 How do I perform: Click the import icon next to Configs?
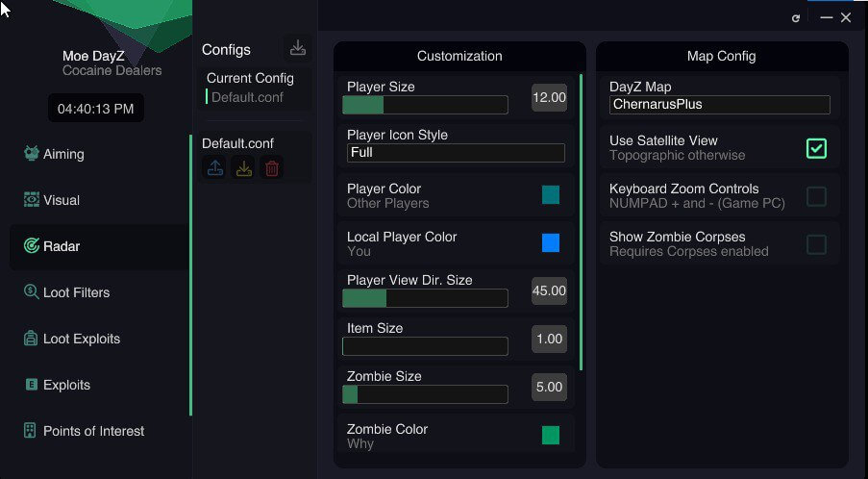(x=298, y=48)
